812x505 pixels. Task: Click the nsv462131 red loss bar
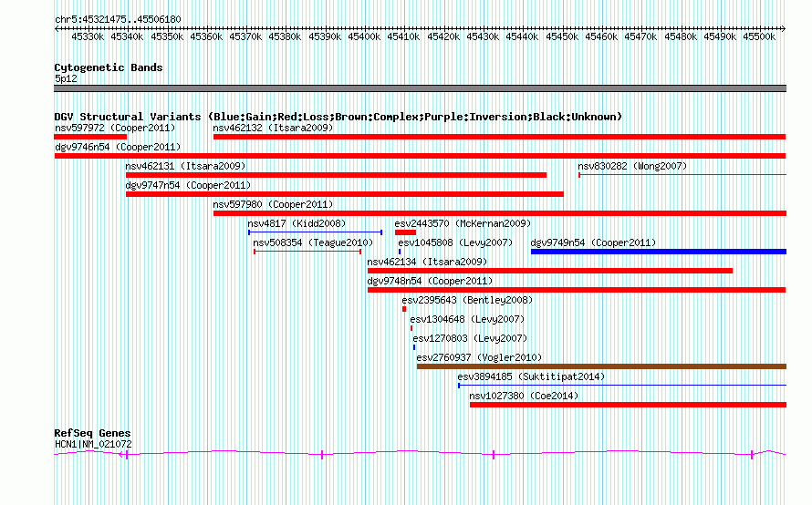click(336, 175)
